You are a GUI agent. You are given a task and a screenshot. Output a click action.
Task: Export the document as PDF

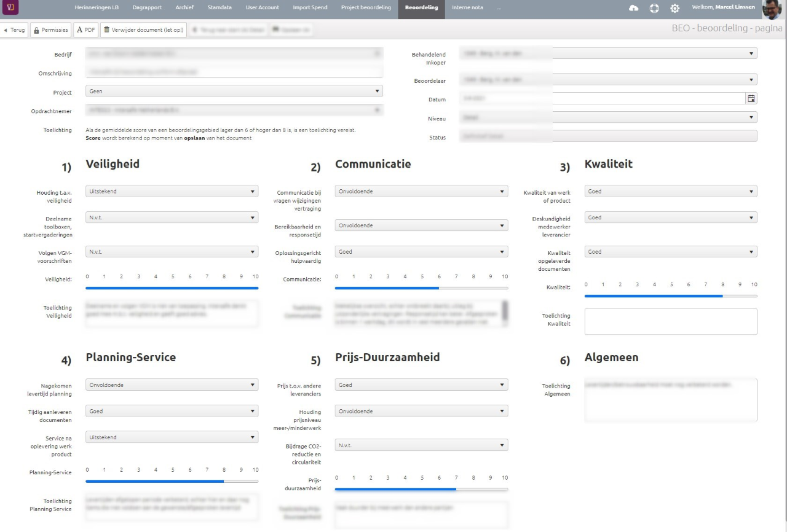click(x=86, y=29)
